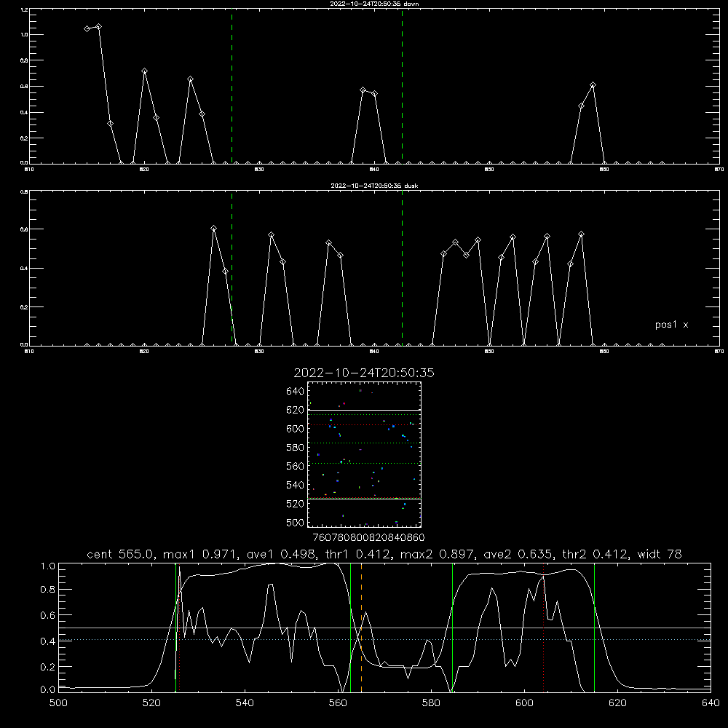Click the timestamp title above the scatter image
Viewport: 728px width, 728px height.
click(364, 373)
